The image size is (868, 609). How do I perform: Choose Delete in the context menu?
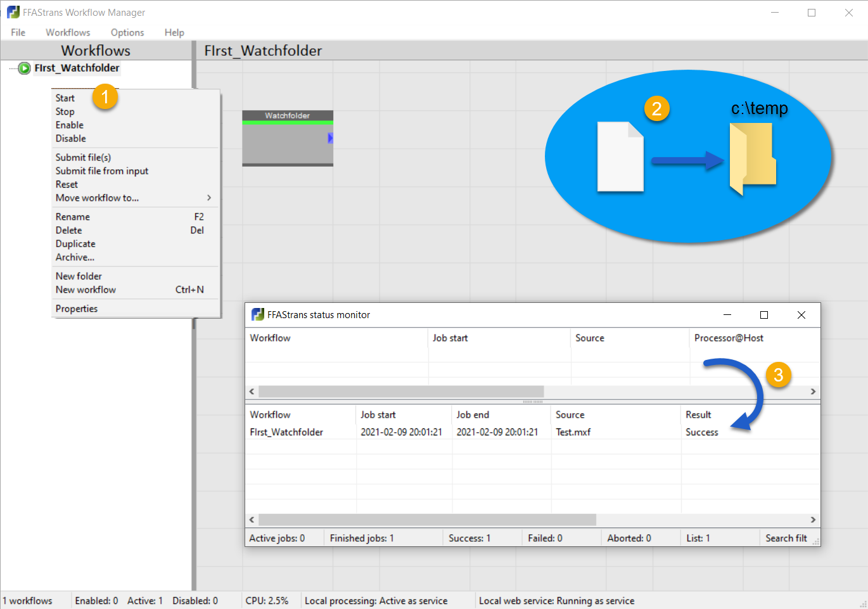pos(136,230)
